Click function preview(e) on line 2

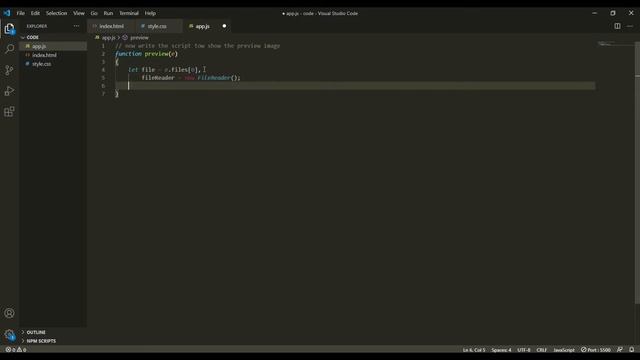[x=146, y=54]
